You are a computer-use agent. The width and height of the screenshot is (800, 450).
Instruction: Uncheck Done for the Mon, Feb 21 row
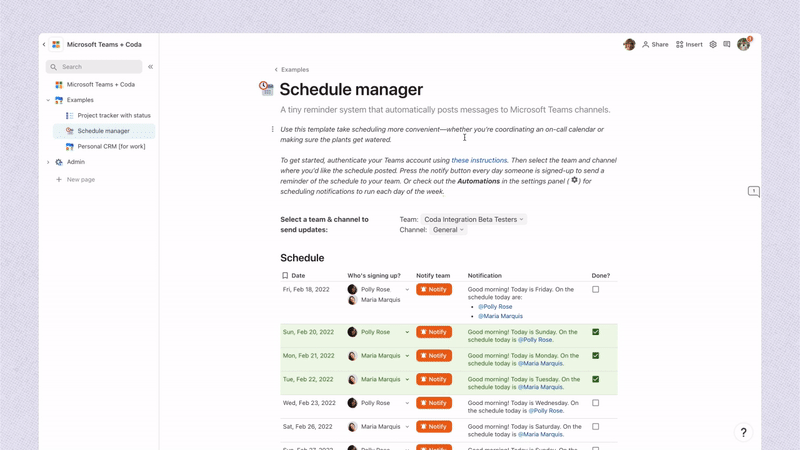[595, 356]
